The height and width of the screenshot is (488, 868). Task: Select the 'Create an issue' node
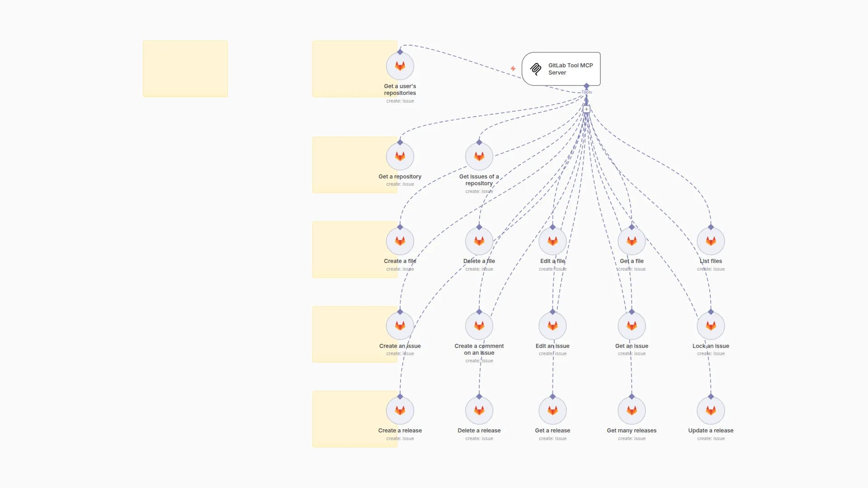coord(400,326)
